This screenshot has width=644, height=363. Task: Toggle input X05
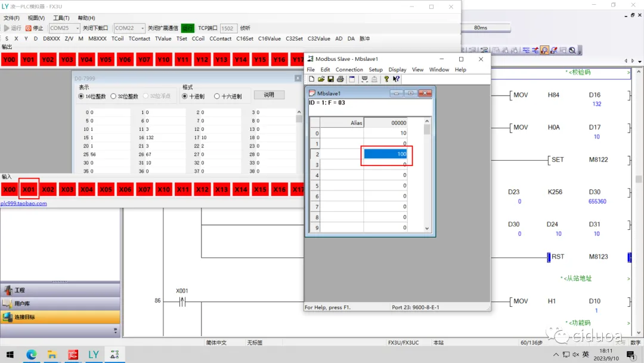(106, 189)
